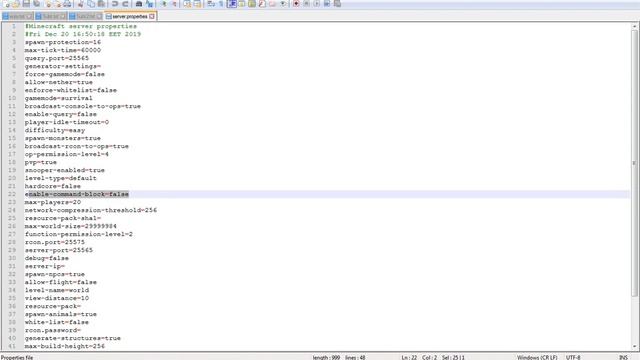Click the 'server-port=25565' line
Image resolution: width=640 pixels, height=360 pixels.
tap(59, 250)
